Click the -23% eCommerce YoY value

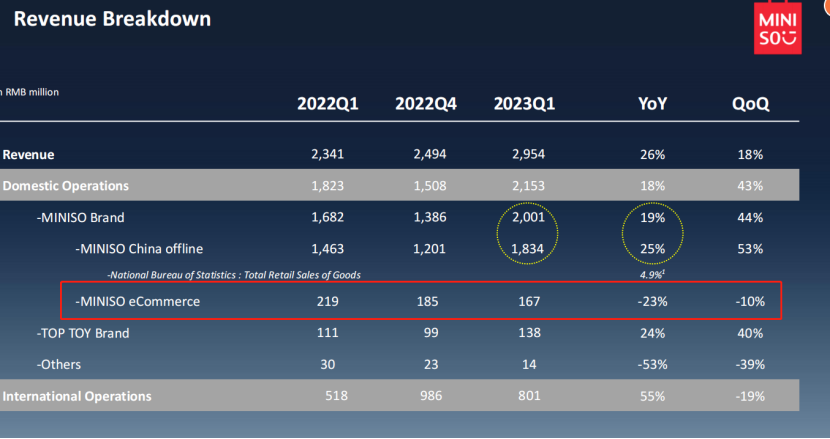pyautogui.click(x=653, y=300)
